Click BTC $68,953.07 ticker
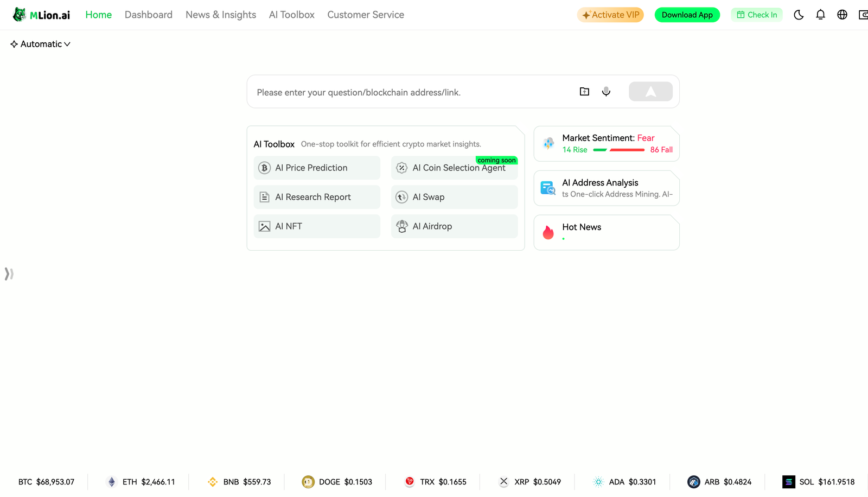This screenshot has width=868, height=497. click(x=46, y=482)
